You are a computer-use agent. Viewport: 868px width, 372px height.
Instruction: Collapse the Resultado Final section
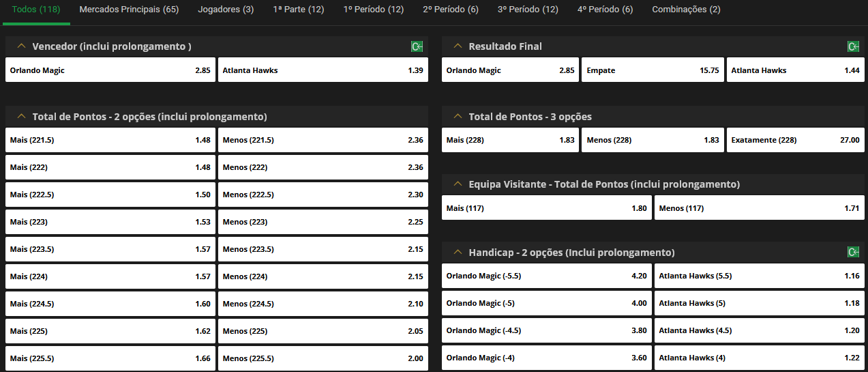tap(457, 46)
